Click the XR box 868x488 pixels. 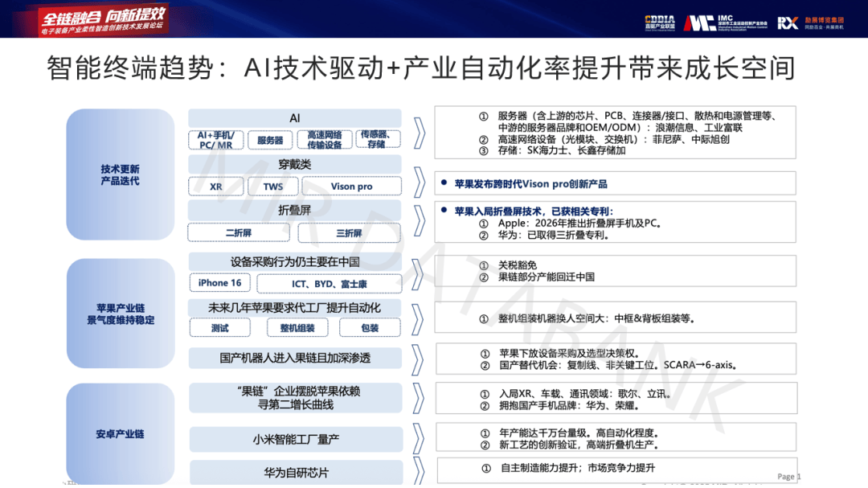[216, 187]
